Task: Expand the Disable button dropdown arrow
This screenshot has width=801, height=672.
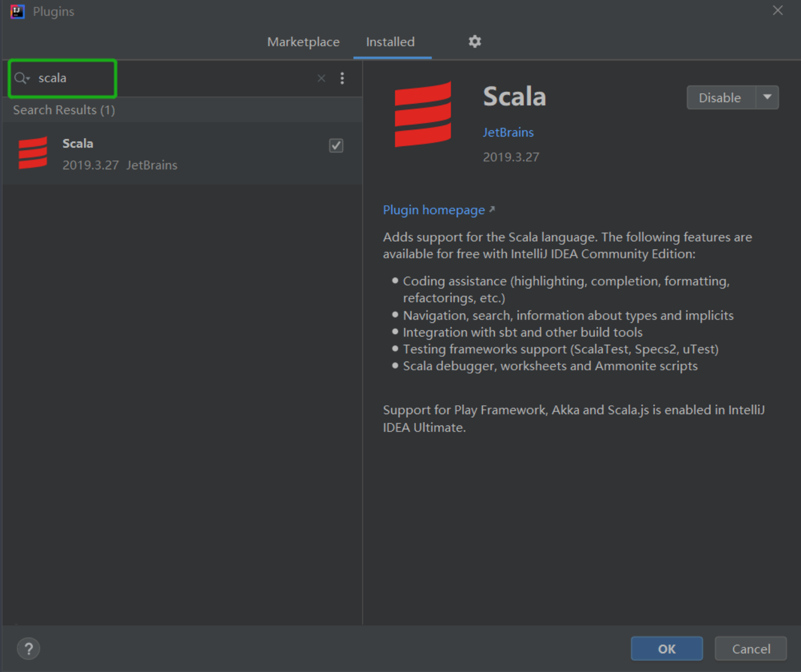Action: pos(767,97)
